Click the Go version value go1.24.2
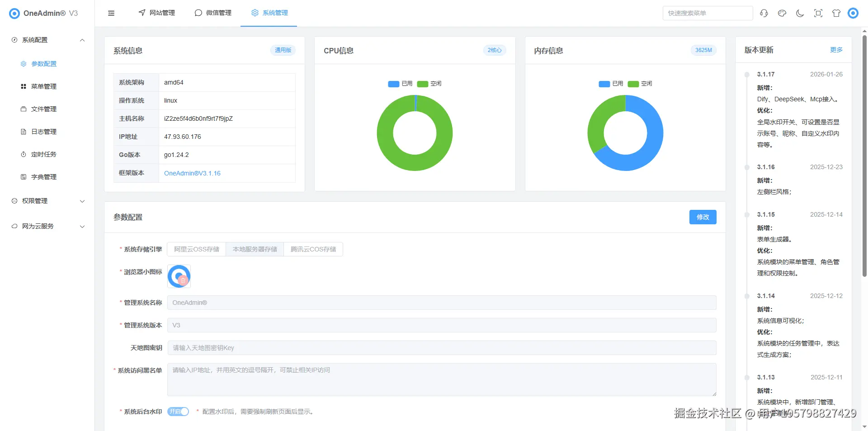 [x=176, y=155]
